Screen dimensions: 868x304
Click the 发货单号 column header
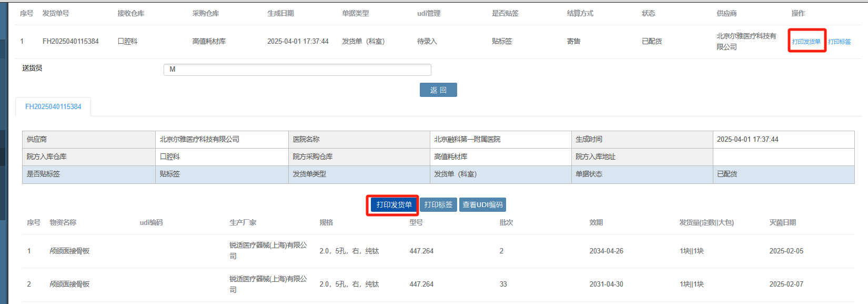point(56,13)
